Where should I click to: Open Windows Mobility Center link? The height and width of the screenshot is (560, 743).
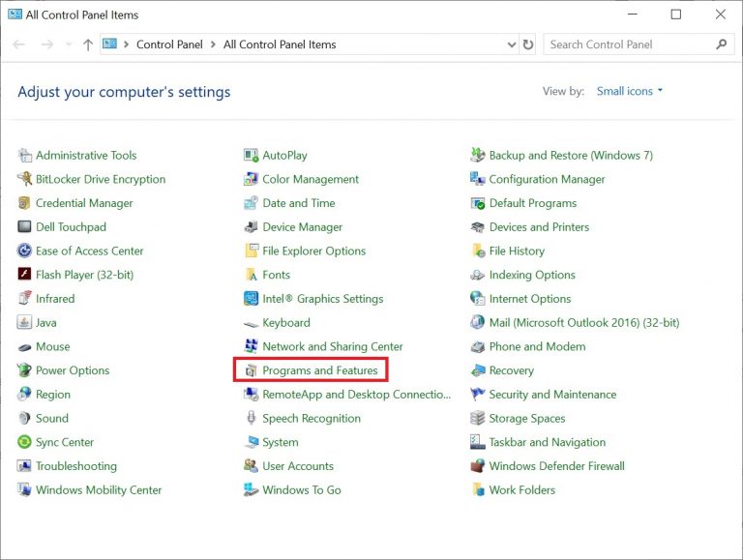click(x=99, y=489)
